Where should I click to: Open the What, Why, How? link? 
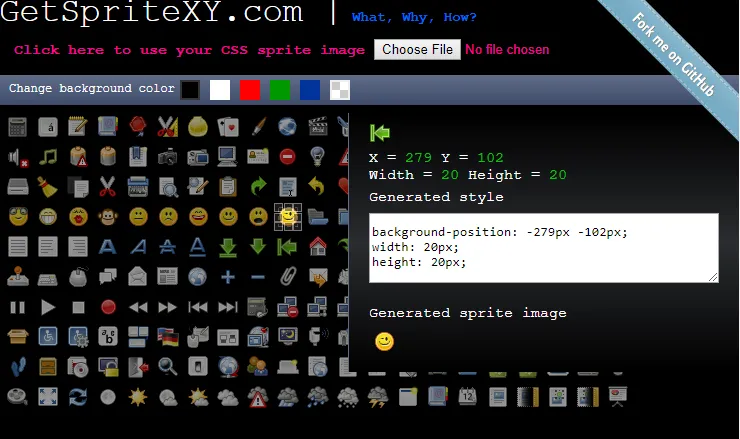coord(414,17)
